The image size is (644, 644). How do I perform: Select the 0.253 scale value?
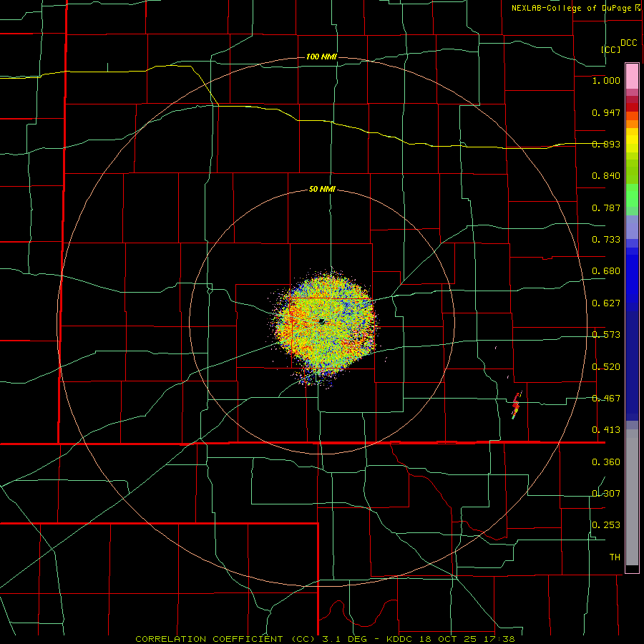click(x=606, y=525)
